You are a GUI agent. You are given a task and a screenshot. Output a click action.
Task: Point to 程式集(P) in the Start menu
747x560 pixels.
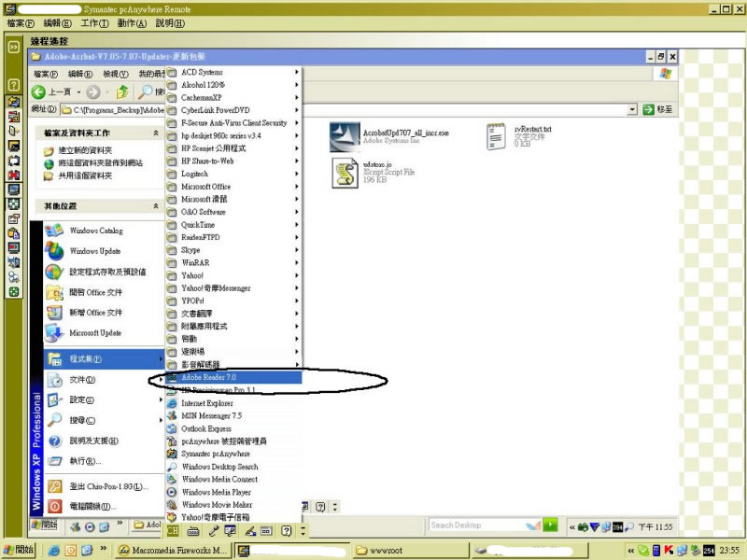click(x=105, y=359)
